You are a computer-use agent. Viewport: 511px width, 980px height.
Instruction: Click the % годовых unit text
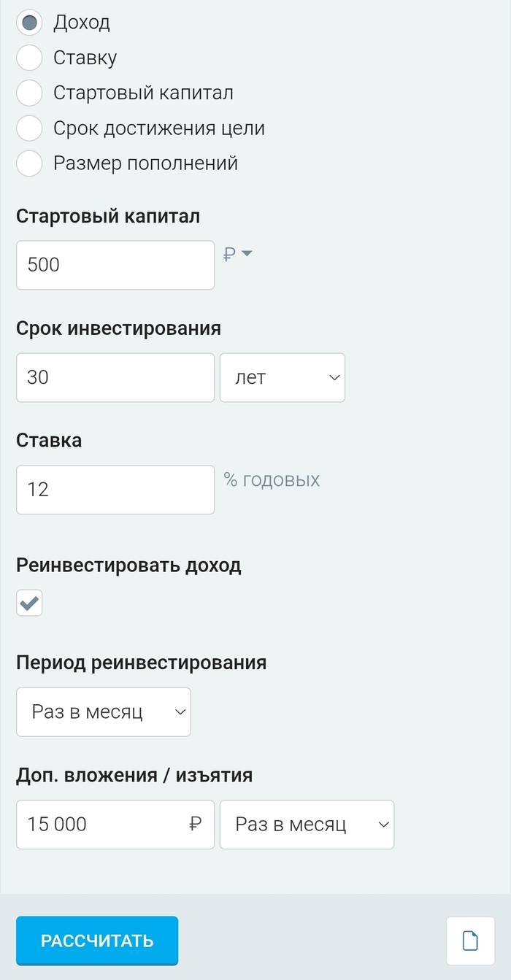click(x=272, y=480)
